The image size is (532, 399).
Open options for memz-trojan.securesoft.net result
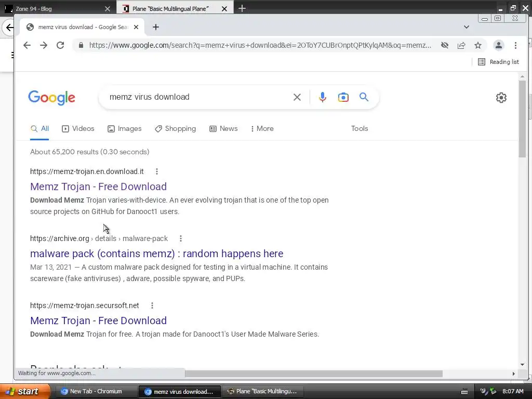(152, 305)
